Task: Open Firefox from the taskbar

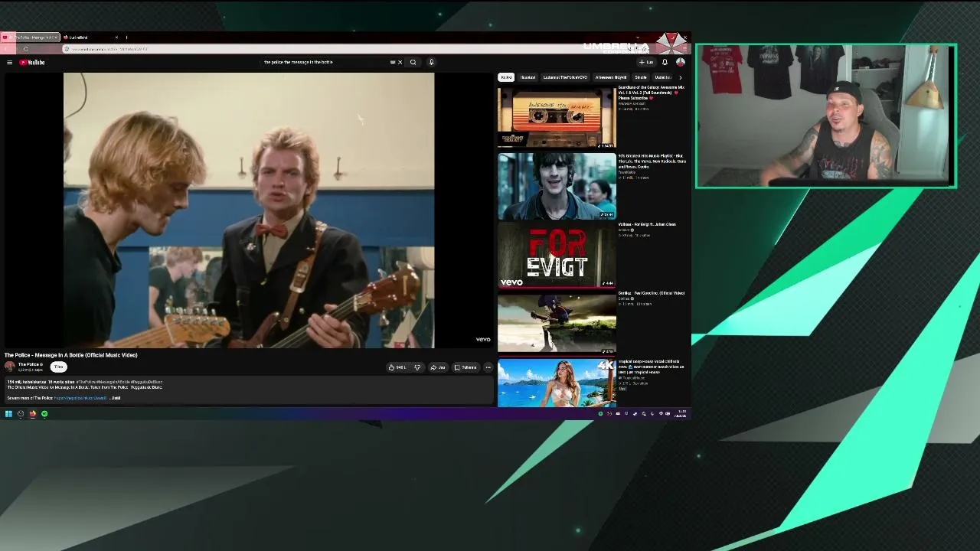Action: (33, 414)
